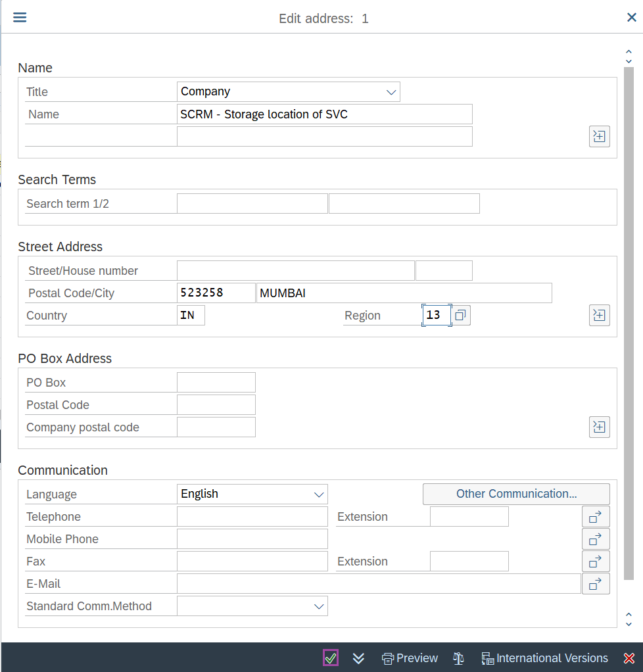
Task: Click the balance scale check icon
Action: (x=459, y=658)
